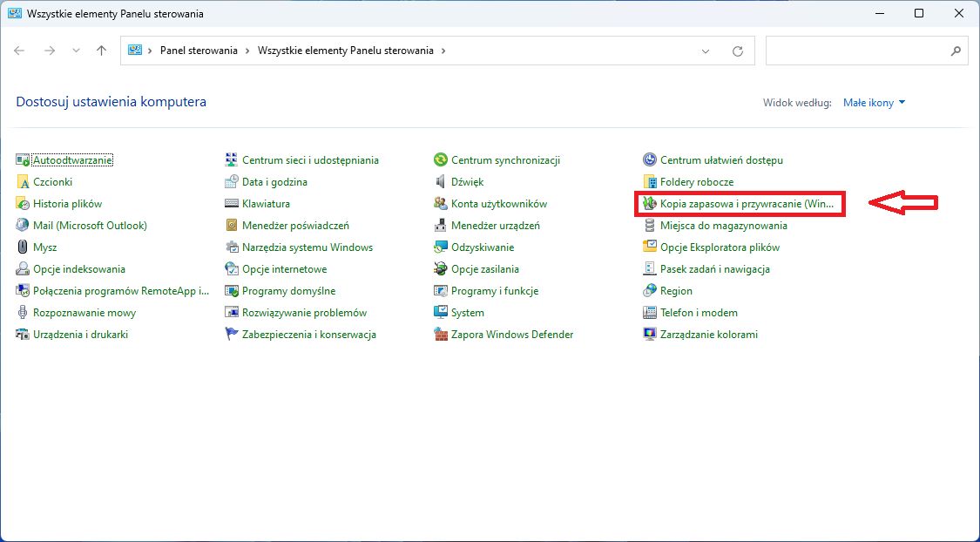Image resolution: width=980 pixels, height=542 pixels.
Task: Open the Menedżer urządzeń link
Action: [495, 226]
